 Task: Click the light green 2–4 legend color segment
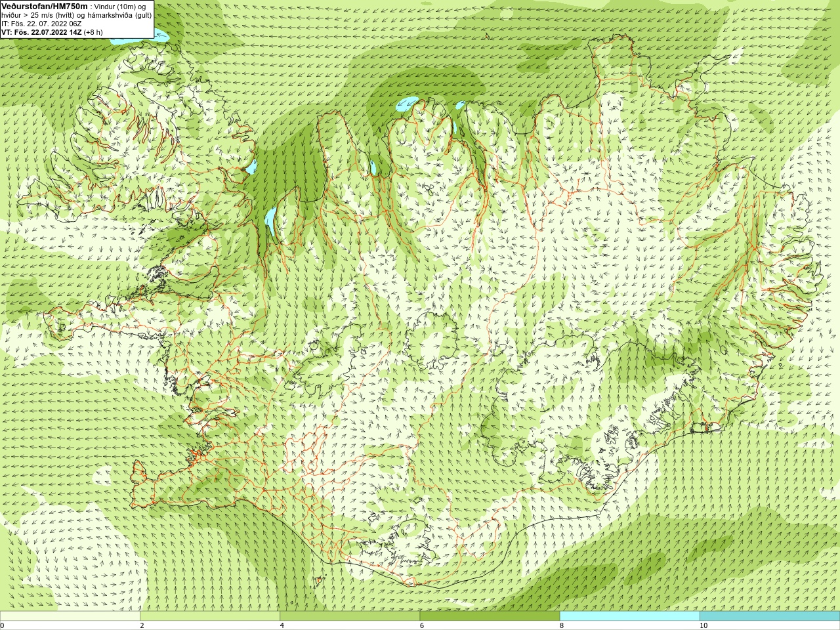[210, 616]
